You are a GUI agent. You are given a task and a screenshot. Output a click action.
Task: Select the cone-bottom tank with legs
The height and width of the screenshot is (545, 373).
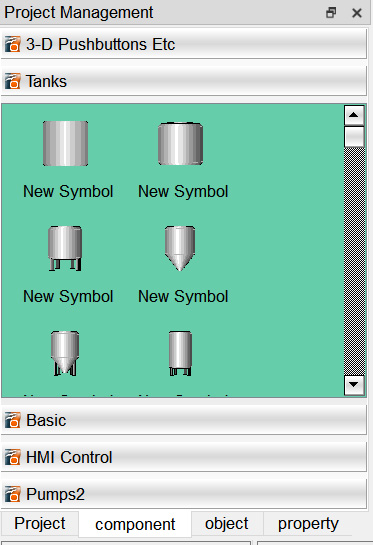tap(65, 353)
